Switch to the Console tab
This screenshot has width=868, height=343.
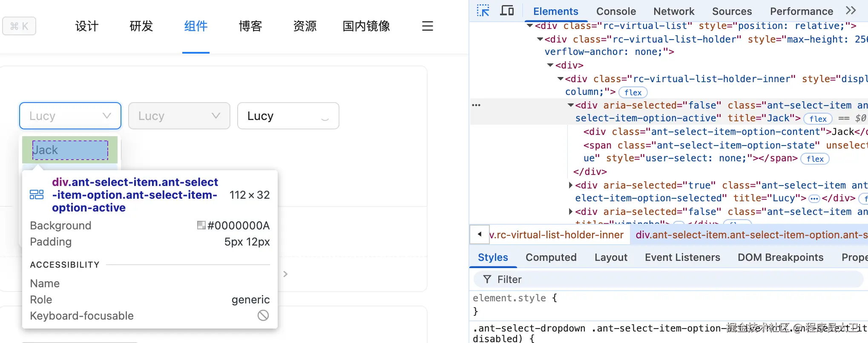[616, 11]
